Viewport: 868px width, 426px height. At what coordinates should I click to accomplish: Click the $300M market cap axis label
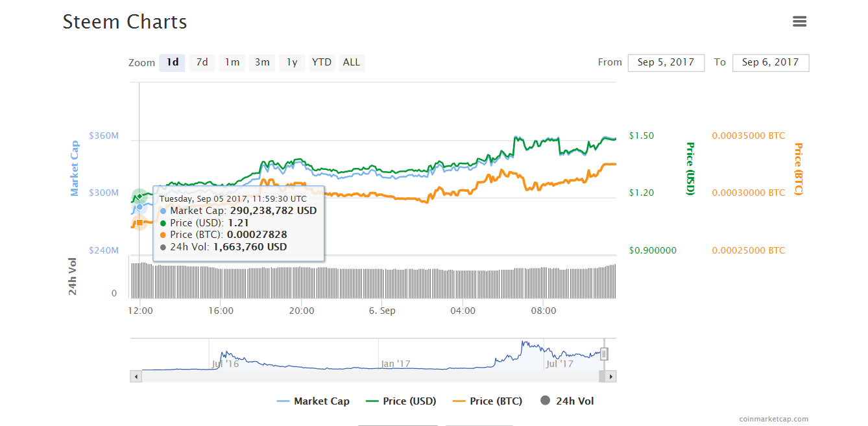104,193
